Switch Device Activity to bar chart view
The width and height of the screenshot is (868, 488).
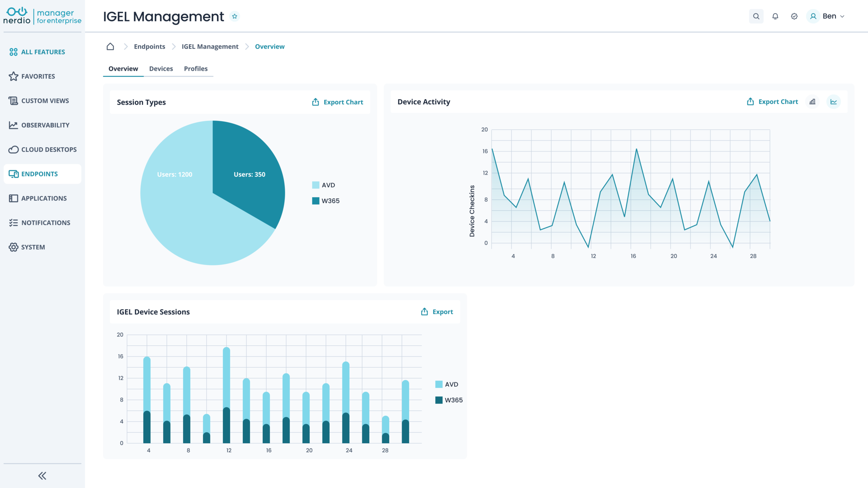tap(812, 102)
